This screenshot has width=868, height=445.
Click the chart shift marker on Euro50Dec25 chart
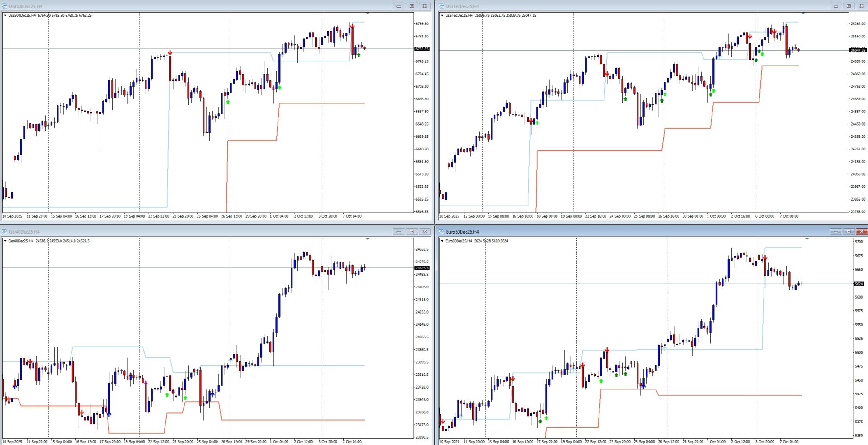click(x=807, y=239)
